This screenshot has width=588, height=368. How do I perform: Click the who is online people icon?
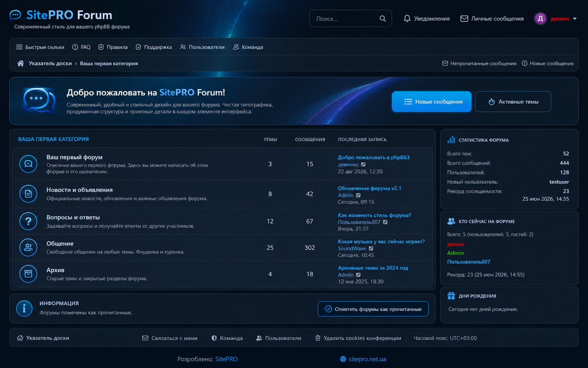coord(451,221)
